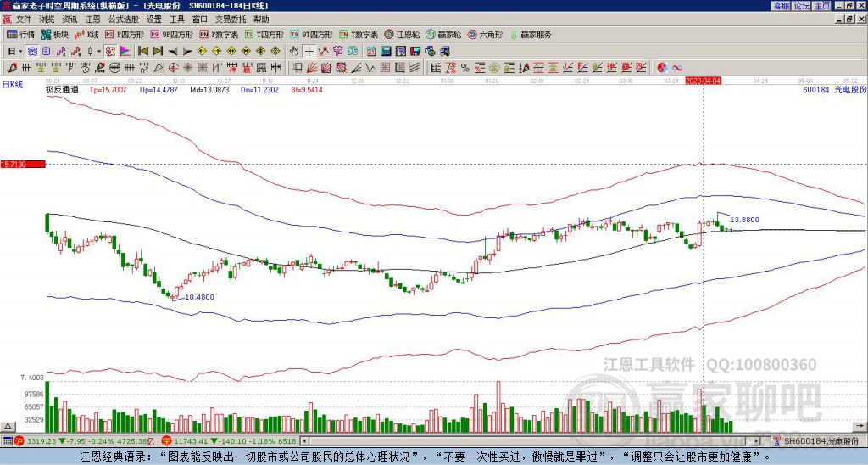Open the 帮助 menu
This screenshot has height=465, width=868.
click(x=261, y=20)
